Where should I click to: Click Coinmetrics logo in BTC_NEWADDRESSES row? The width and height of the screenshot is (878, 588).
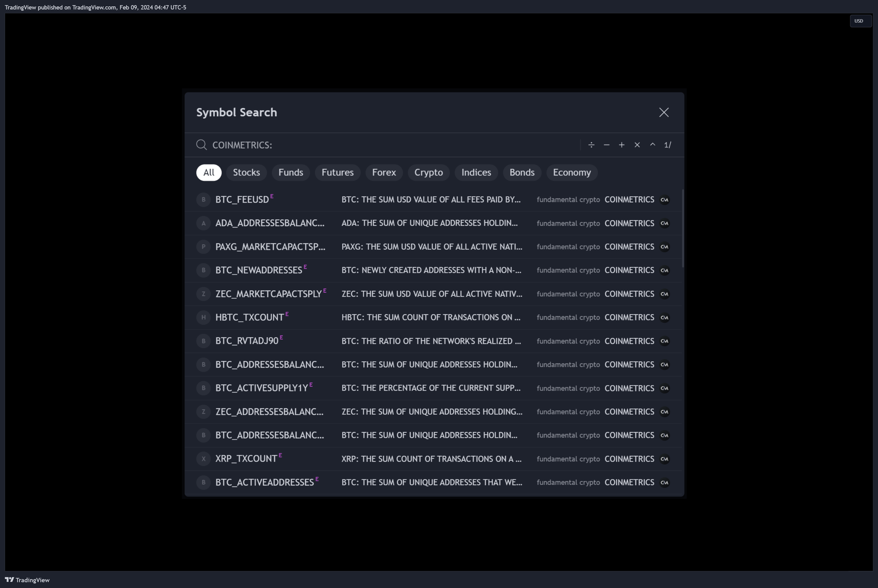tap(665, 270)
